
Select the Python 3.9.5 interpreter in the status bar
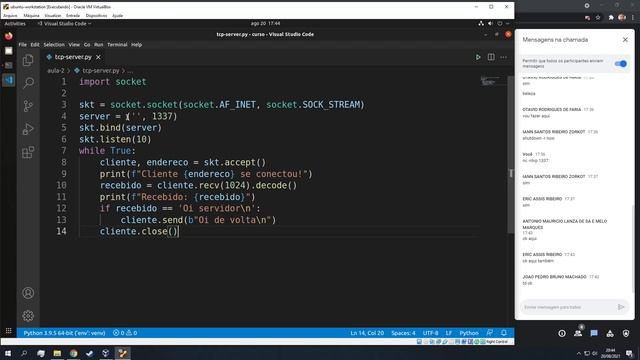click(64, 333)
